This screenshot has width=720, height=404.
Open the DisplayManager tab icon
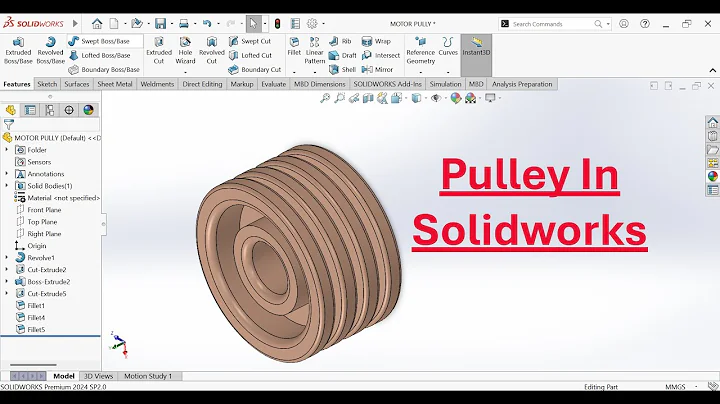(88, 110)
